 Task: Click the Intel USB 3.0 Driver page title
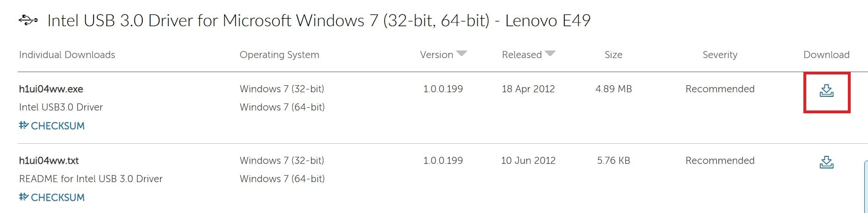[319, 21]
